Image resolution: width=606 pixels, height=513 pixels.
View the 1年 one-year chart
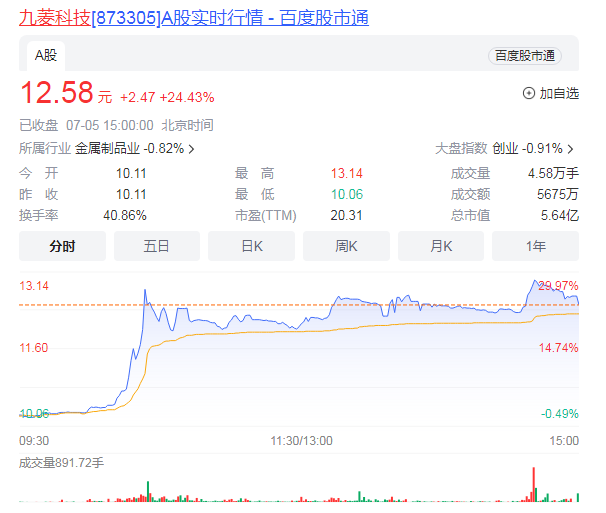pyautogui.click(x=535, y=246)
